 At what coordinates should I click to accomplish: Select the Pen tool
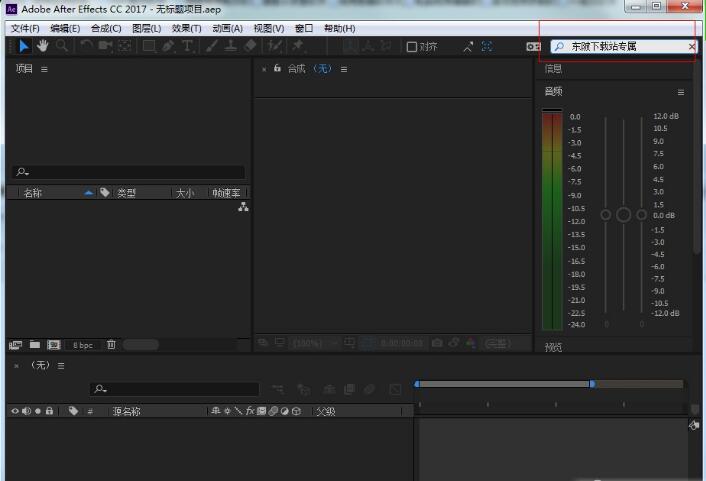point(168,46)
